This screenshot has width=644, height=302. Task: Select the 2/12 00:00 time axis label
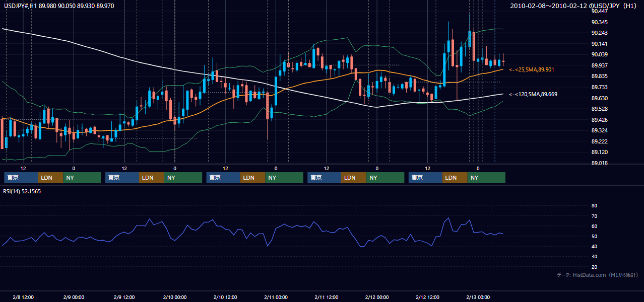pos(377,297)
